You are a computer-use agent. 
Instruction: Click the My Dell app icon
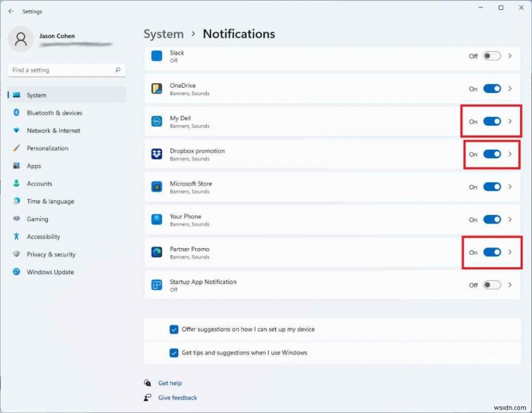click(156, 121)
